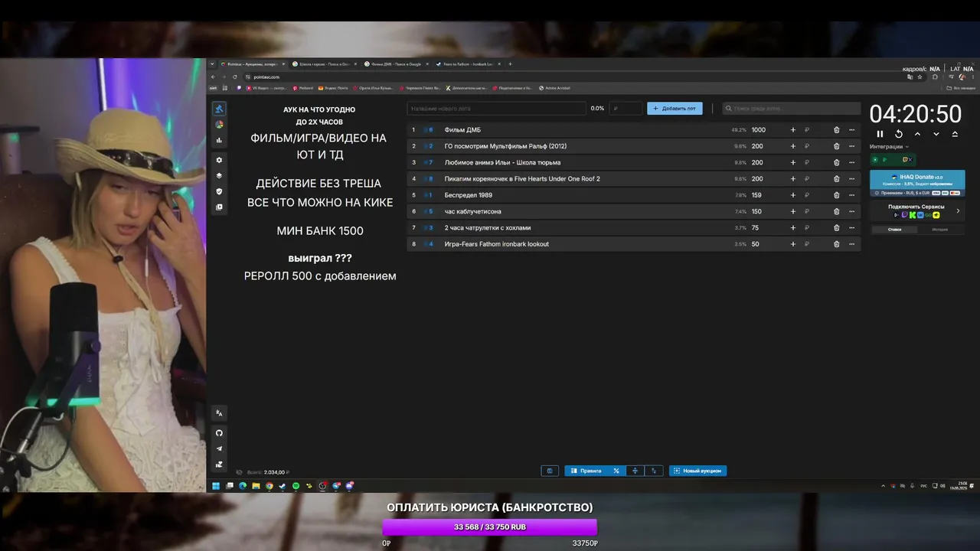Open the auction gavel sidebar icon
Image resolution: width=980 pixels, height=551 pixels.
tap(219, 109)
